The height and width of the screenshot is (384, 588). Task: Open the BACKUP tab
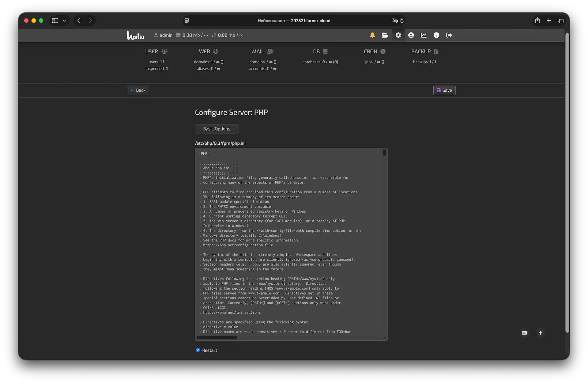click(x=424, y=51)
